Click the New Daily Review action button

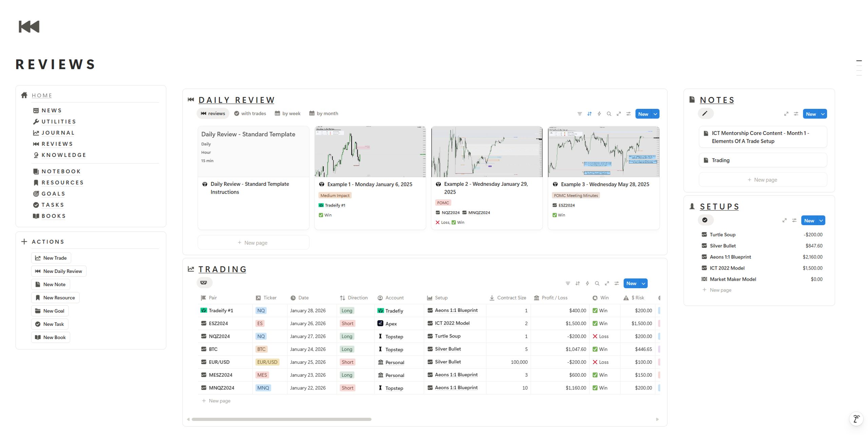pyautogui.click(x=59, y=271)
